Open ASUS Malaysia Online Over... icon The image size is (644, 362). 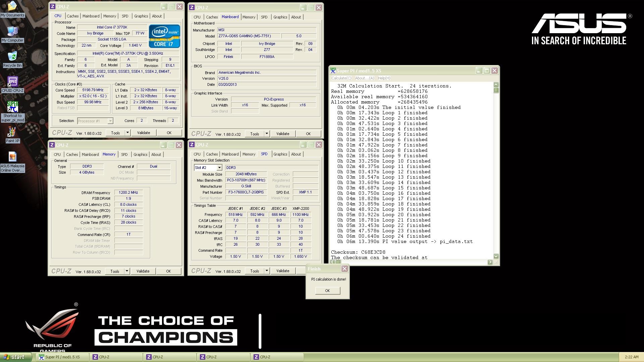pyautogui.click(x=12, y=162)
